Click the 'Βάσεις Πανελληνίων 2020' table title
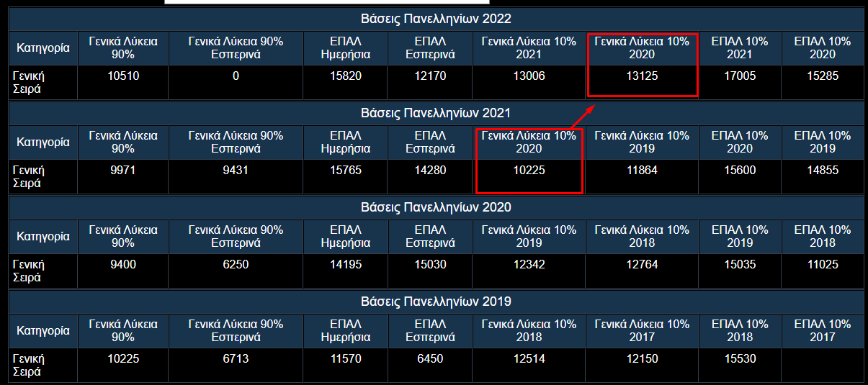The height and width of the screenshot is (385, 868). click(x=435, y=207)
